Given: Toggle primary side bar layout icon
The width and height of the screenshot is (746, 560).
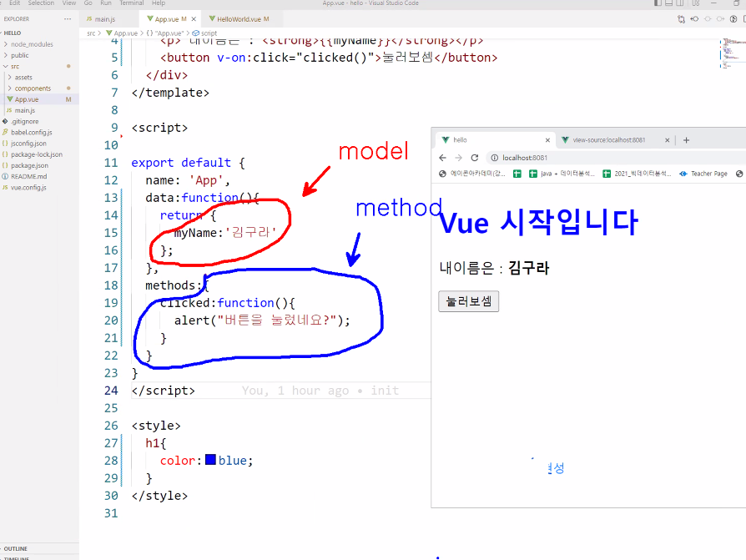Looking at the screenshot, I should tap(658, 3).
